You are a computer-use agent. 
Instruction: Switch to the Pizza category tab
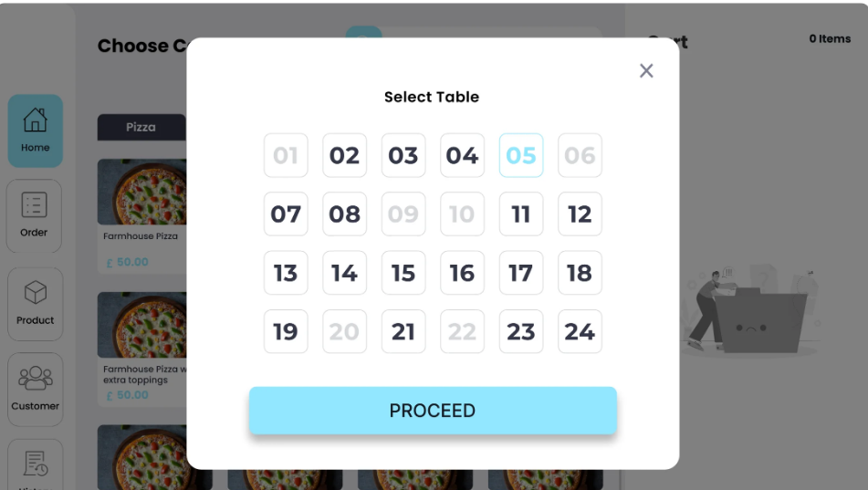tap(141, 127)
